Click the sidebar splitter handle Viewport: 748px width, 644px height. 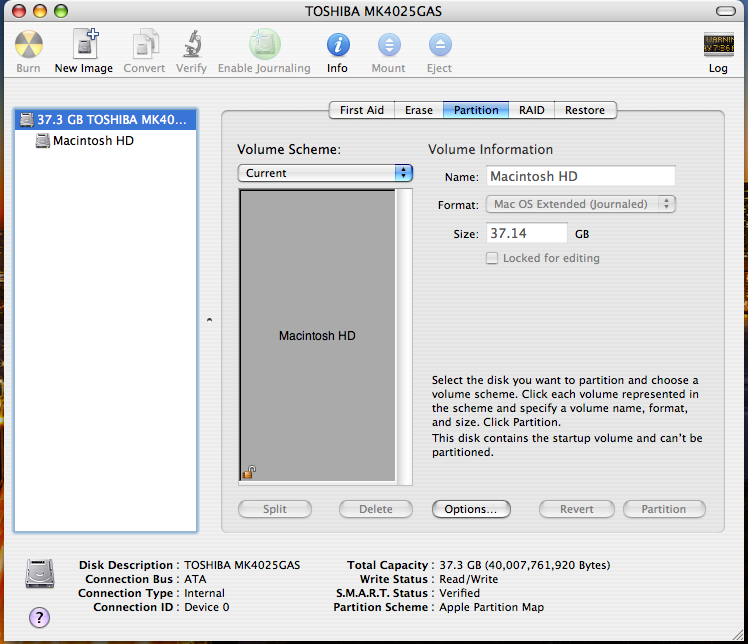(209, 320)
